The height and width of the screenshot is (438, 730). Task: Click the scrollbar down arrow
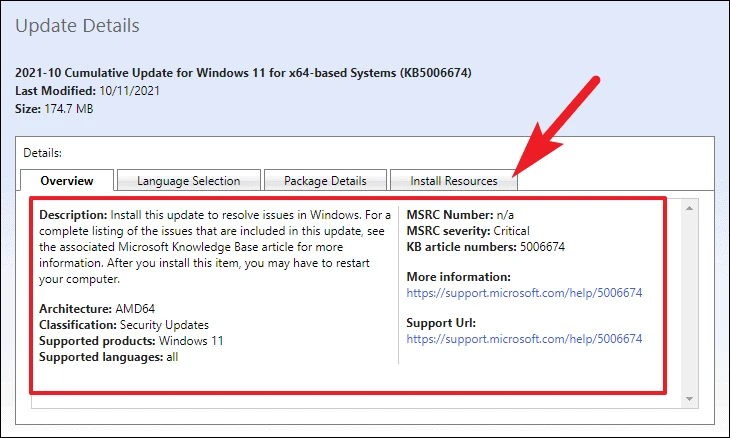(x=689, y=399)
